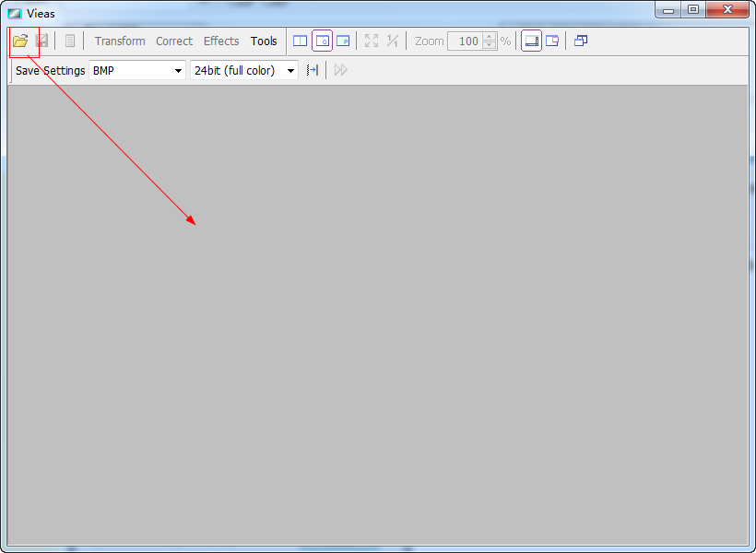This screenshot has height=553, width=756.
Task: Open an image file with the folder icon
Action: (x=20, y=41)
